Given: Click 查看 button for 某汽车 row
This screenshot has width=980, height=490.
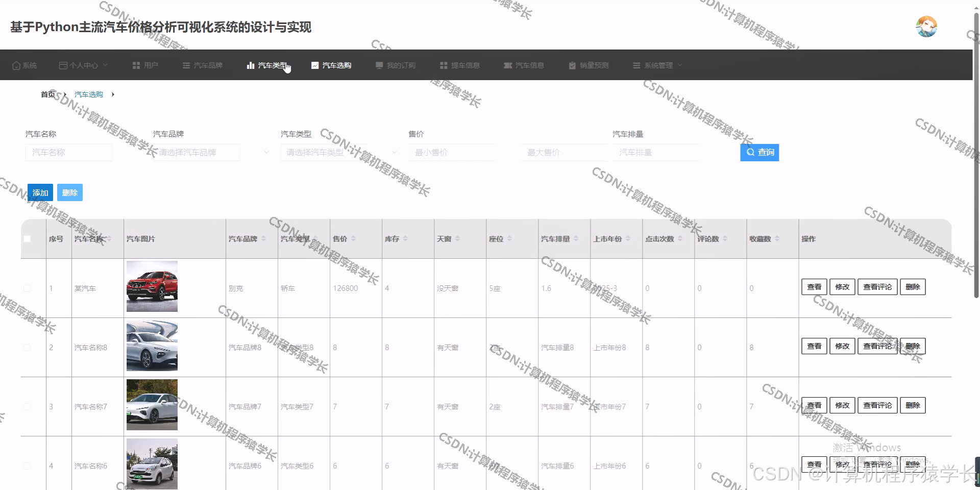Looking at the screenshot, I should click(814, 287).
